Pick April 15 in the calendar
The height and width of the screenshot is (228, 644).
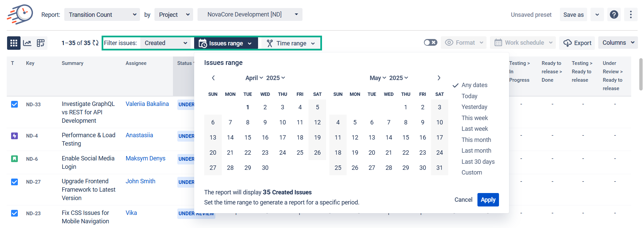click(248, 138)
